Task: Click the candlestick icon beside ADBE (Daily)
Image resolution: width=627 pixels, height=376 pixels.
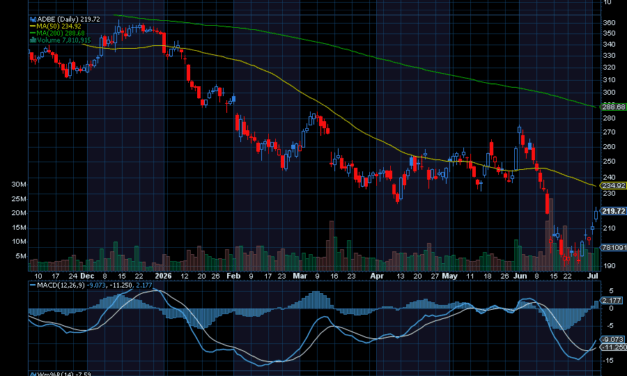Action: (33, 19)
